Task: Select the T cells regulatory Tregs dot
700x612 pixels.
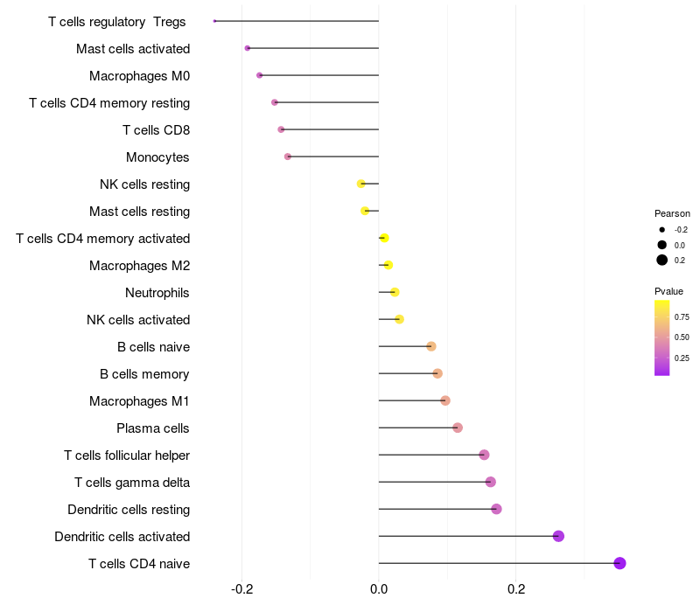Action: pos(214,21)
